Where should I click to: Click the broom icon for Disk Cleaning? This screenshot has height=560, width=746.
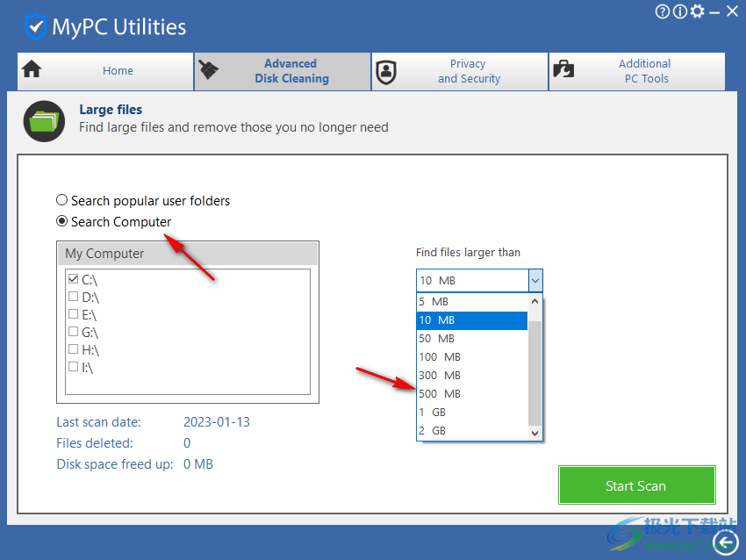coord(208,70)
